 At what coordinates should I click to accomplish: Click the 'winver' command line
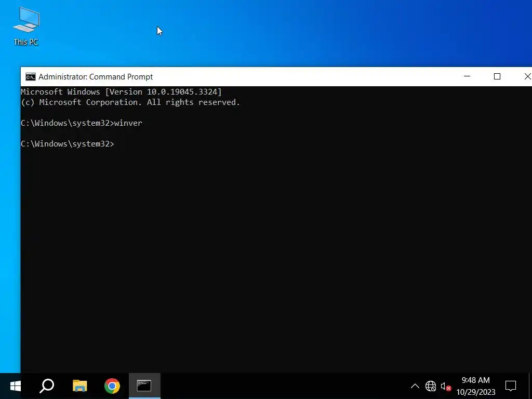(82, 123)
